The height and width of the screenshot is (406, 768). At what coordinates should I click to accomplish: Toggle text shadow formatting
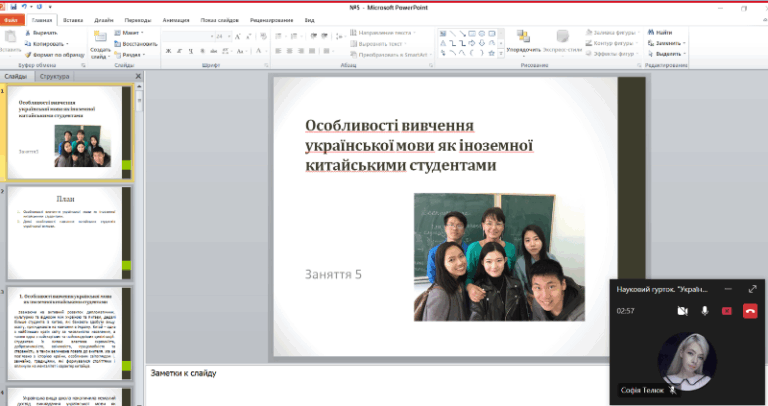[202, 51]
